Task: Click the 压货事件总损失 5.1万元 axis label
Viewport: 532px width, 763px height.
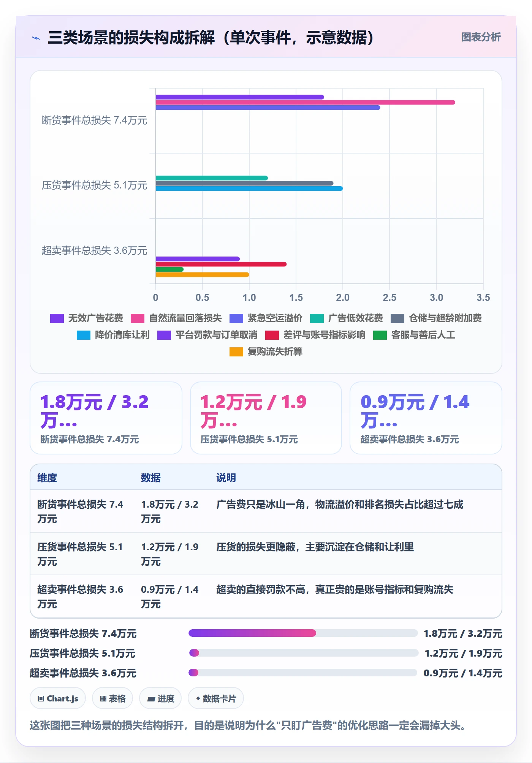Action: 94,185
